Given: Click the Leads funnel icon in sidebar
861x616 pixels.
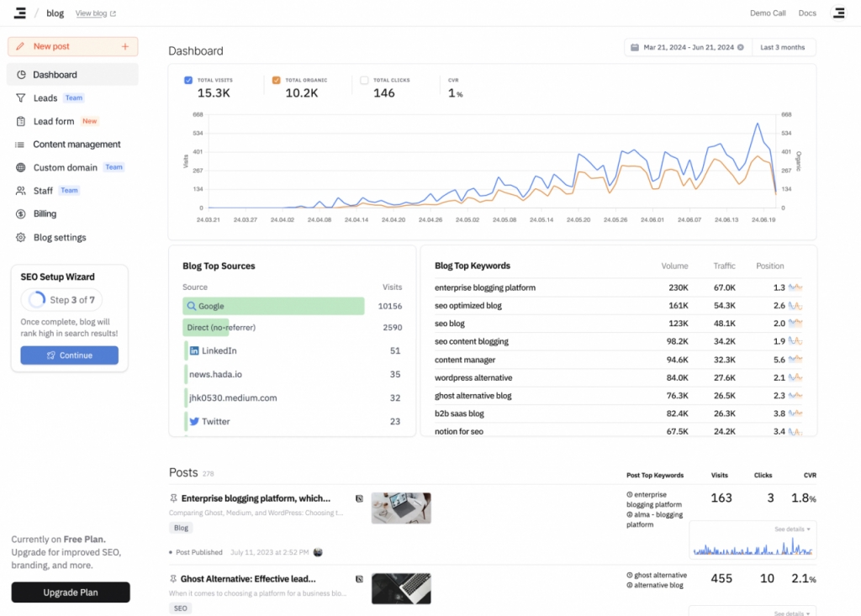Looking at the screenshot, I should pos(20,98).
